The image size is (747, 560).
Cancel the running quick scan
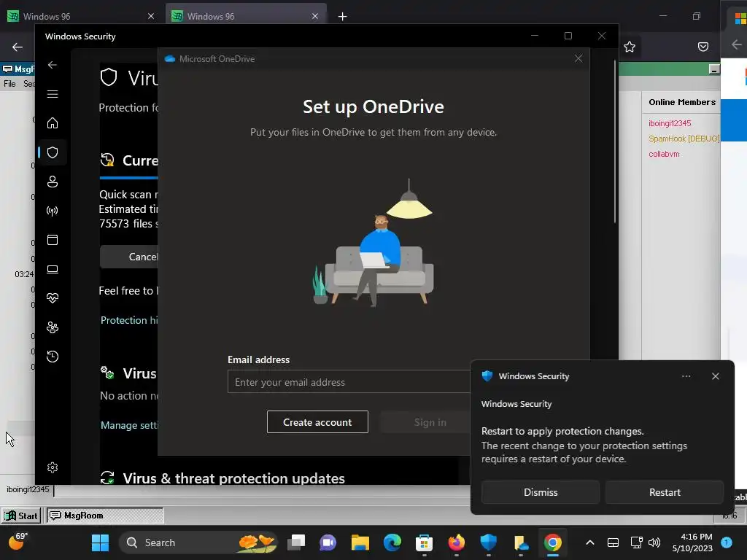pos(129,257)
